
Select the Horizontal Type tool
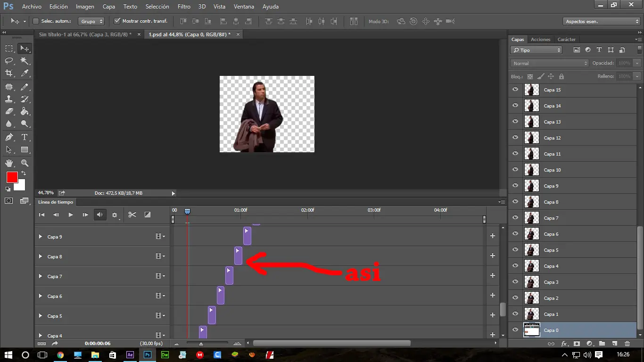[25, 137]
